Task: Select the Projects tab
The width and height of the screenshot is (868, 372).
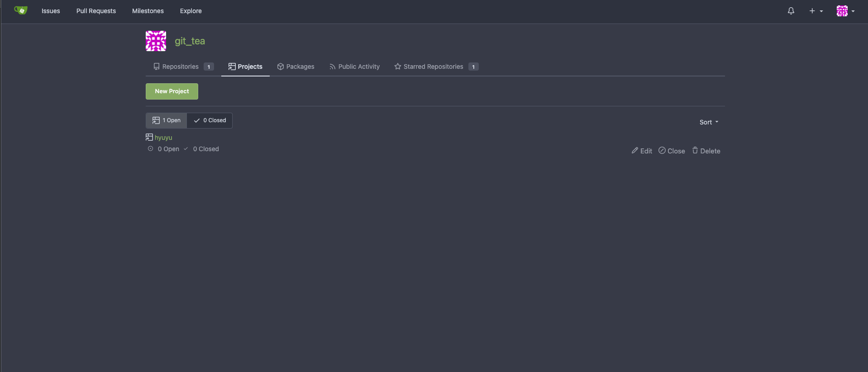Action: (245, 67)
